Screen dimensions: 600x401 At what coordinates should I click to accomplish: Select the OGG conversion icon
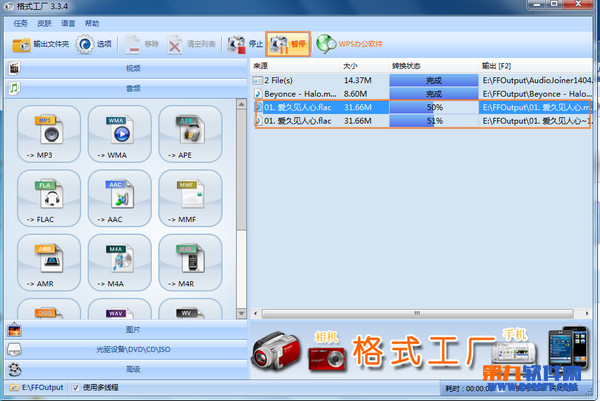(x=49, y=309)
